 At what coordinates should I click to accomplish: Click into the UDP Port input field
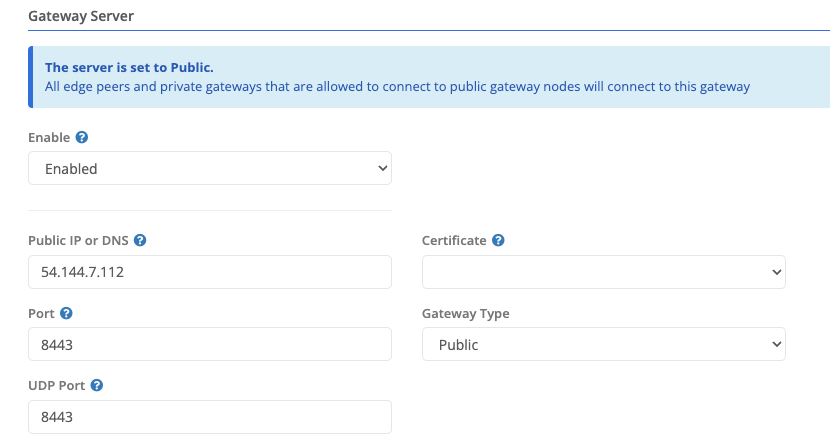pyautogui.click(x=210, y=417)
